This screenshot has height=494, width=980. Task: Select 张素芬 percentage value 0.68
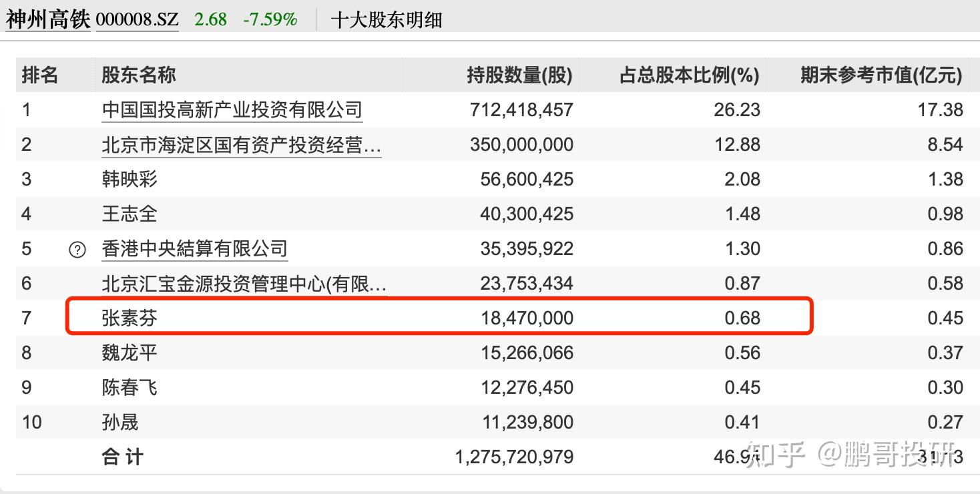742,318
